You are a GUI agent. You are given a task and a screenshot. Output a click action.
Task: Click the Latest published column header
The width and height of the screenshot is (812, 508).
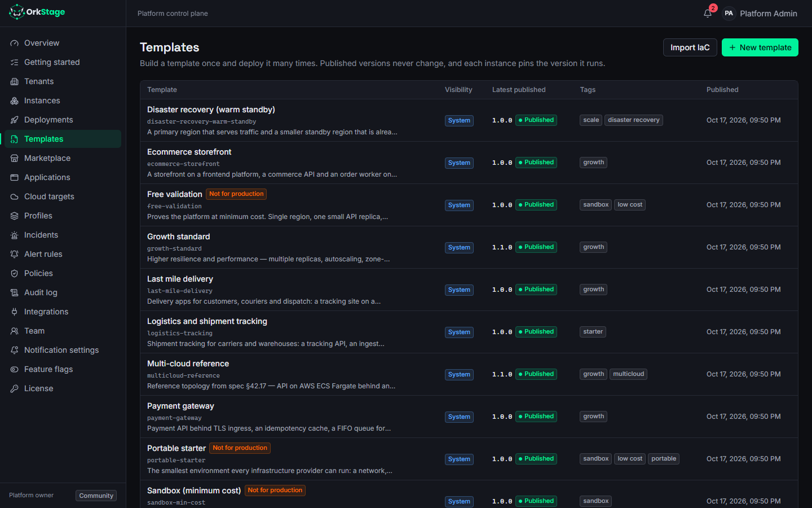(x=519, y=90)
